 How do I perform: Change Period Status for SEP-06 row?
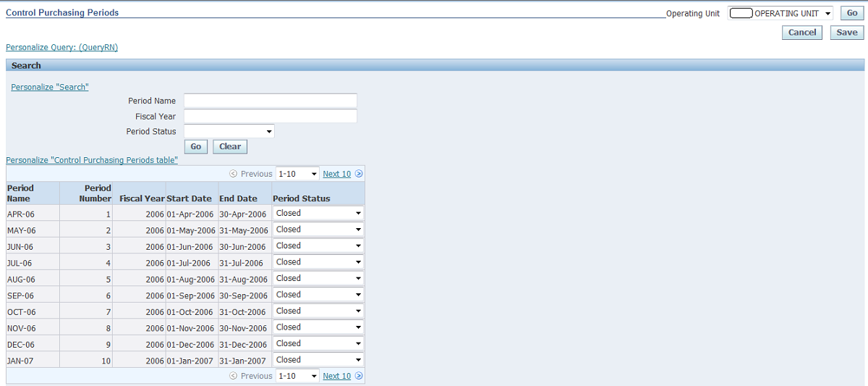(x=318, y=295)
